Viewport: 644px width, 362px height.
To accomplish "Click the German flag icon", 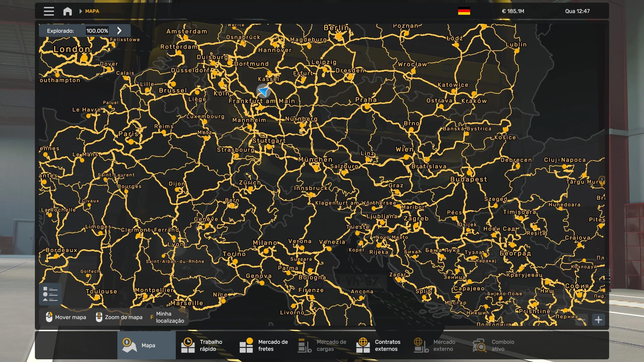I will pos(464,11).
